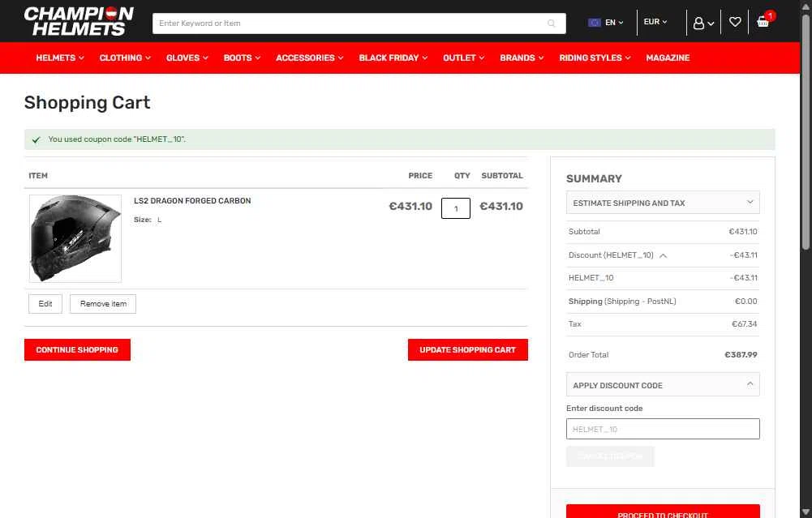Collapse the Discount (HELMET_10) details chevron
The image size is (812, 518).
[663, 255]
